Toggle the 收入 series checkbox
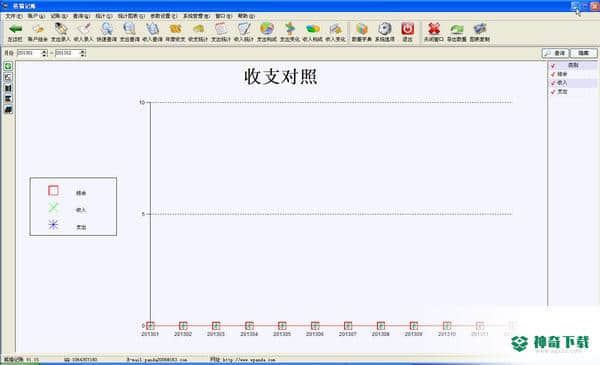Viewport: 600px width, 365px height. coord(553,83)
